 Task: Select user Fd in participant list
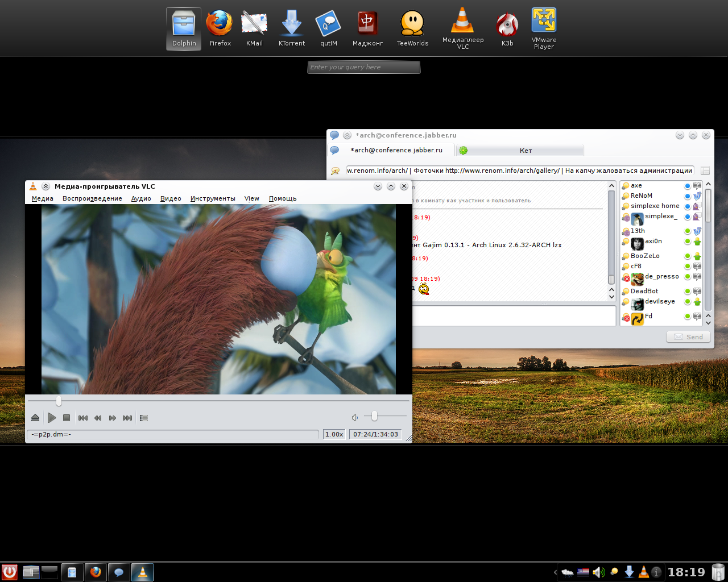661,318
